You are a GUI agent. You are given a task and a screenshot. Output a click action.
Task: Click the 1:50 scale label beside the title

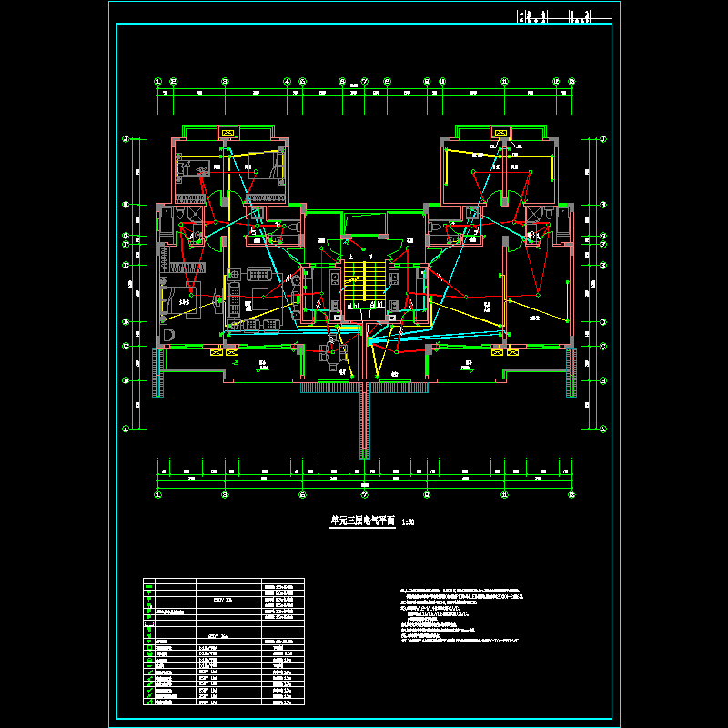point(407,522)
